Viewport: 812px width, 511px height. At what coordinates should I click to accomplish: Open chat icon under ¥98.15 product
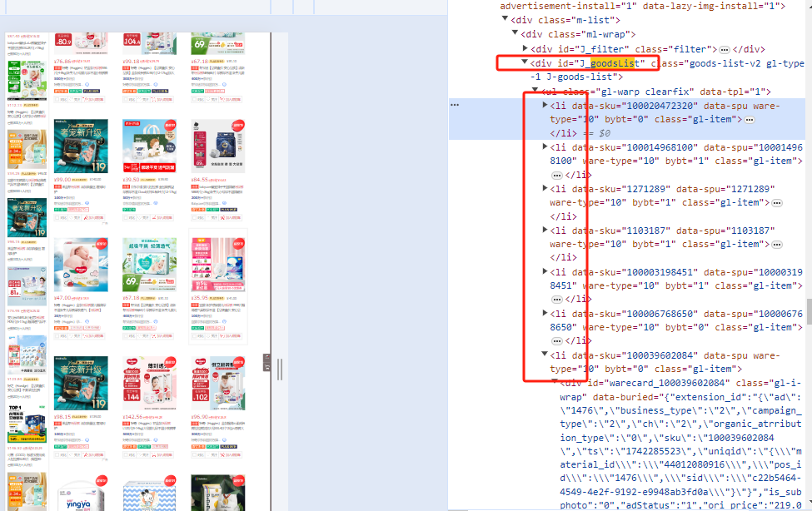click(x=87, y=440)
